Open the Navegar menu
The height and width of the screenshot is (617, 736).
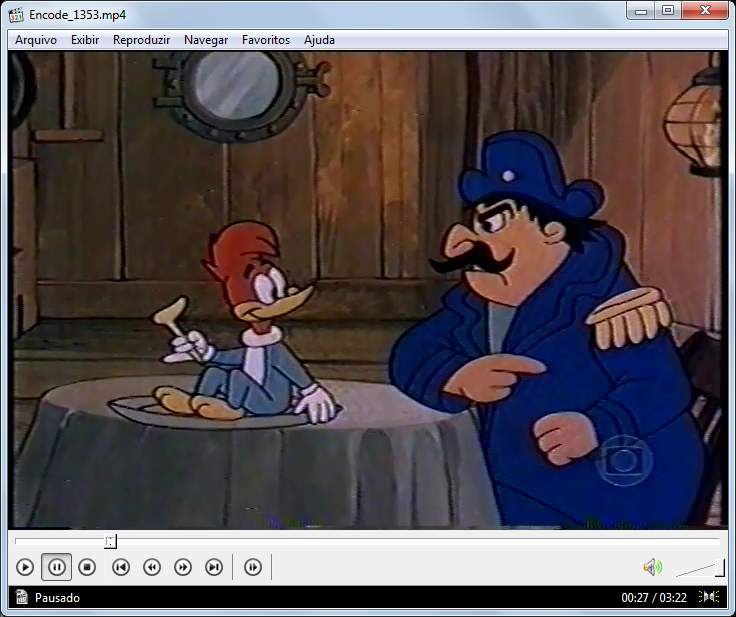pyautogui.click(x=206, y=40)
